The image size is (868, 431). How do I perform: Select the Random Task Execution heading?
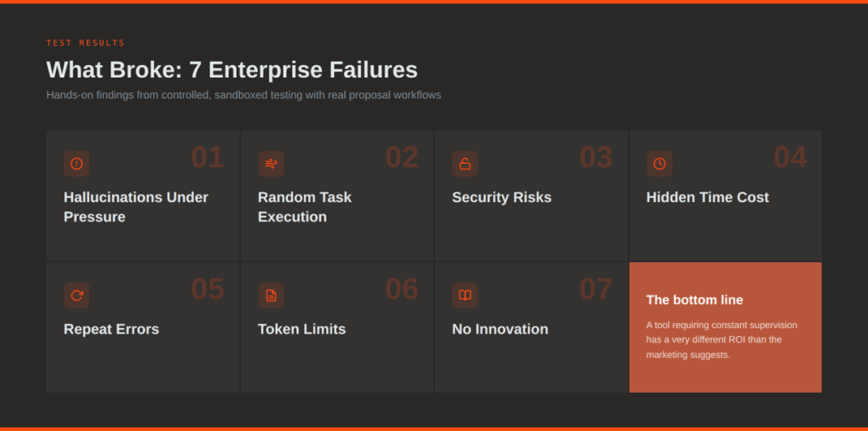click(304, 207)
